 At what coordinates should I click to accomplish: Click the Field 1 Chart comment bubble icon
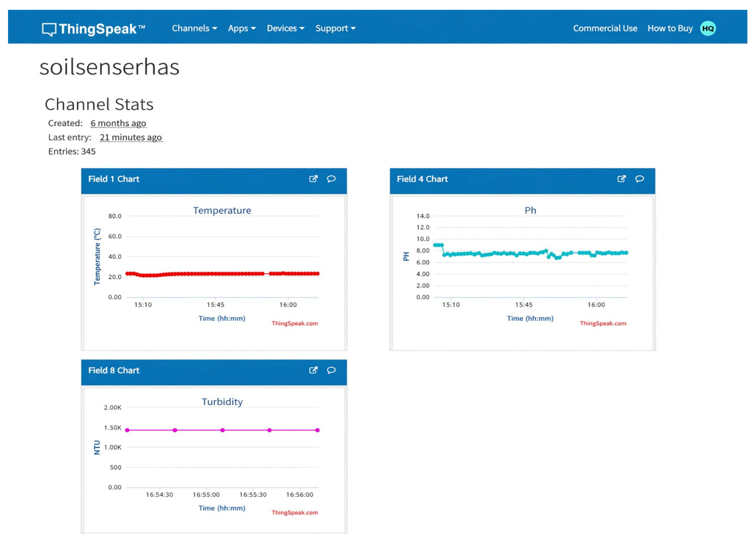331,179
